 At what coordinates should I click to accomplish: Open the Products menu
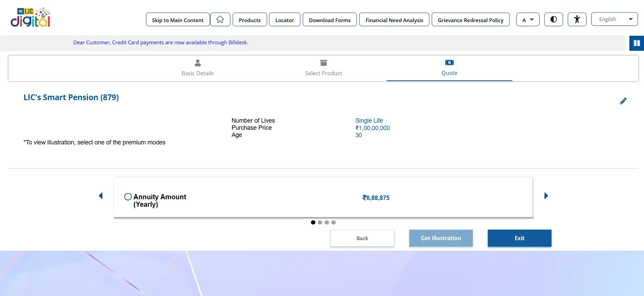(x=250, y=19)
